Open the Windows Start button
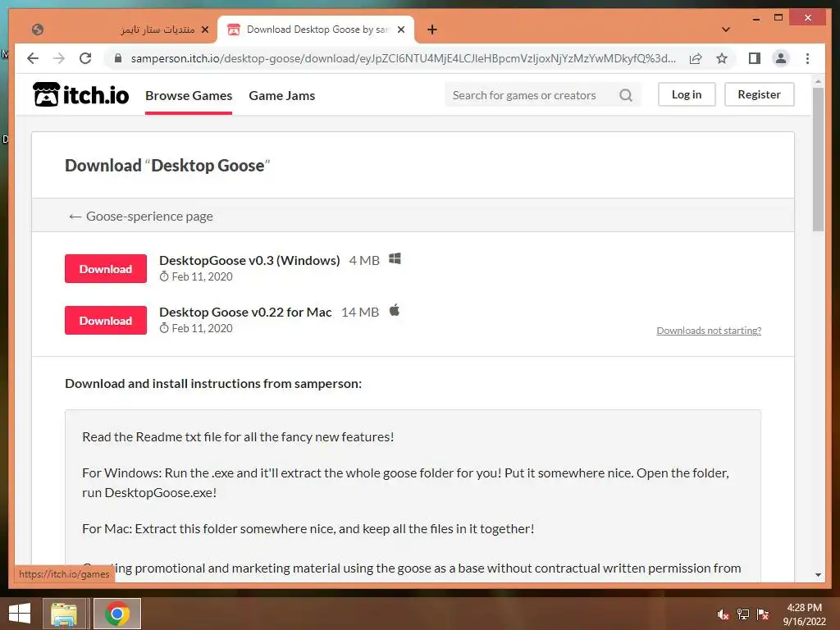 [x=20, y=614]
